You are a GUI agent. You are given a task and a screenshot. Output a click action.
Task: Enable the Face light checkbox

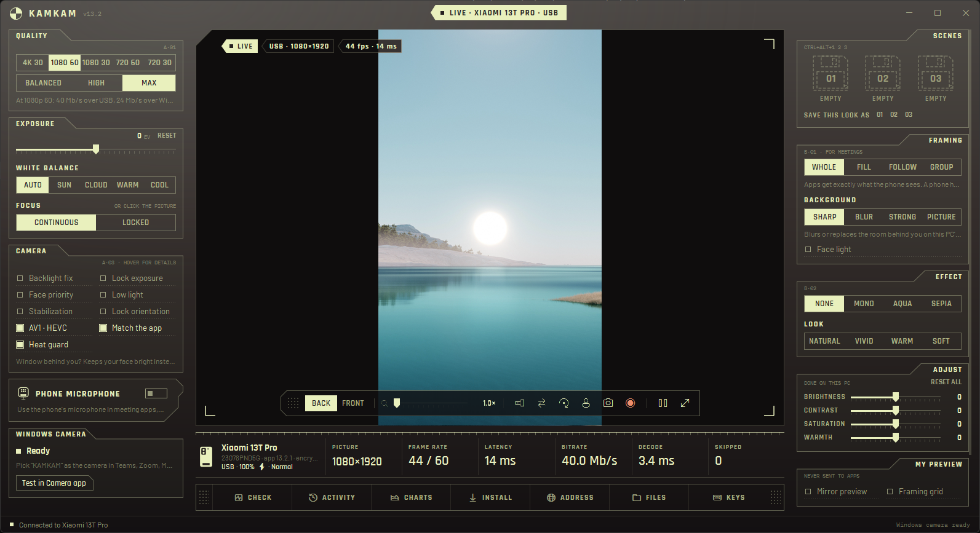(x=808, y=250)
